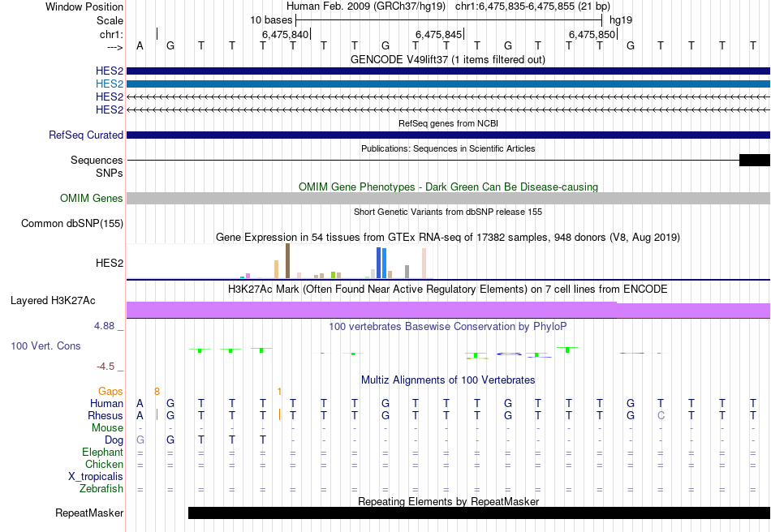Click the 6,475,850 ruler coordinate
The height and width of the screenshot is (532, 771).
[592, 34]
